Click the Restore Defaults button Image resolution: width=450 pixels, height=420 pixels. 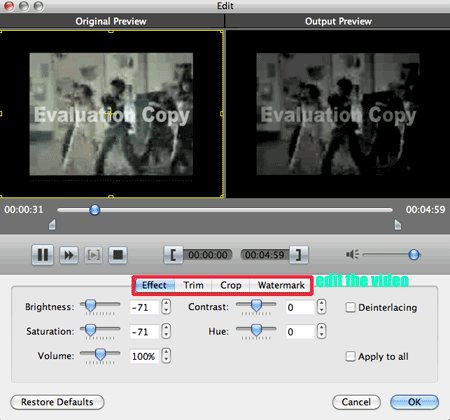coord(57,402)
